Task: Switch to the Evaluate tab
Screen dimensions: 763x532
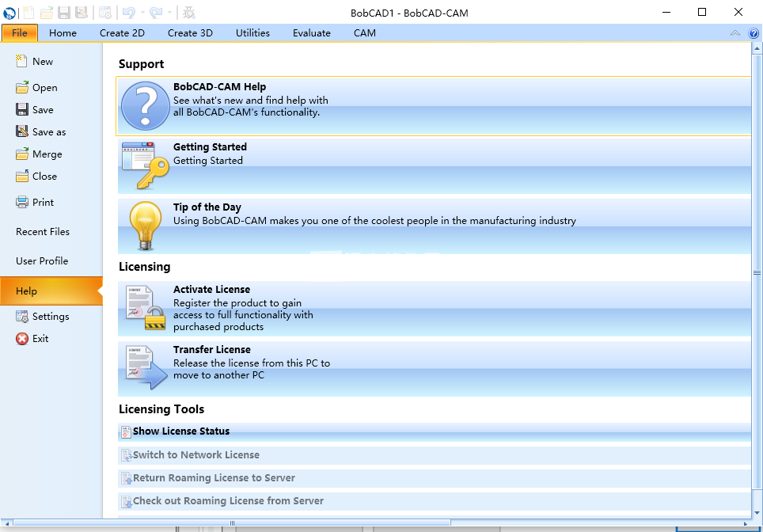Action: pos(311,33)
